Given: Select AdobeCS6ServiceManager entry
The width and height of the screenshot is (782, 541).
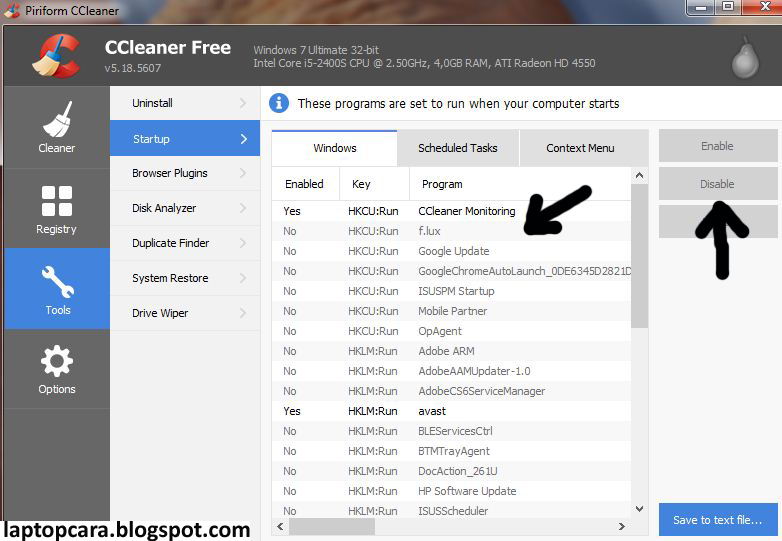Looking at the screenshot, I should click(x=451, y=391).
